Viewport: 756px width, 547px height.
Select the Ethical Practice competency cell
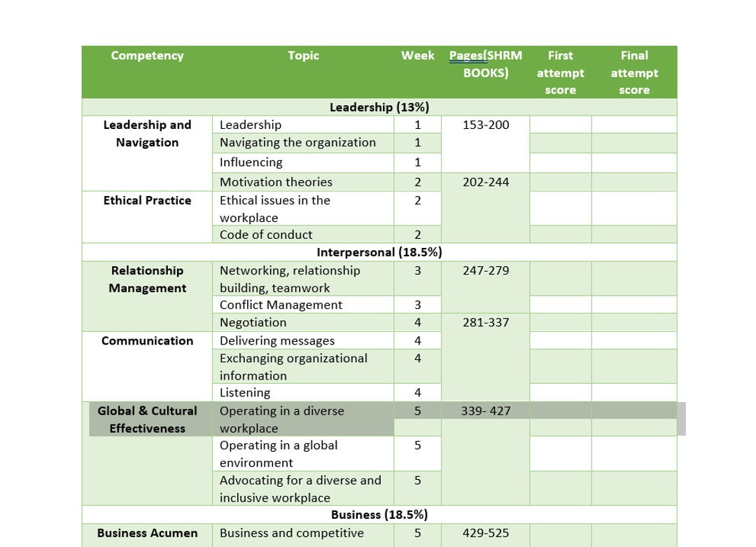tap(146, 200)
